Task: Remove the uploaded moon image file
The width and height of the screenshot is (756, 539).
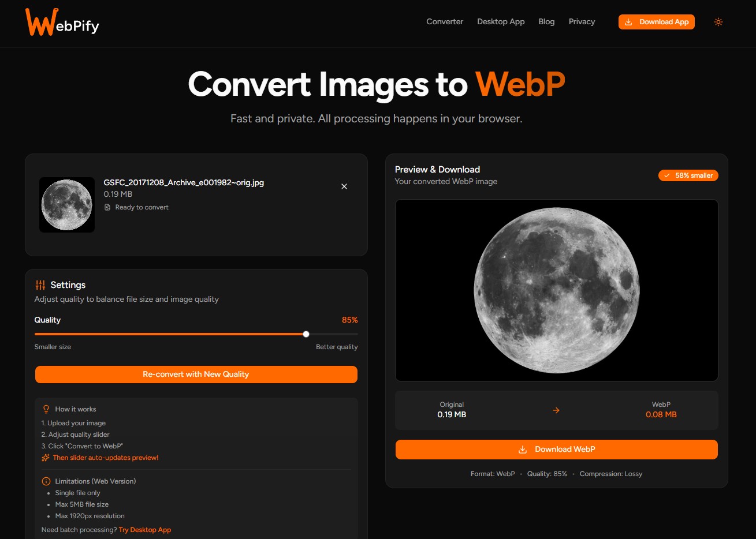Action: tap(344, 186)
